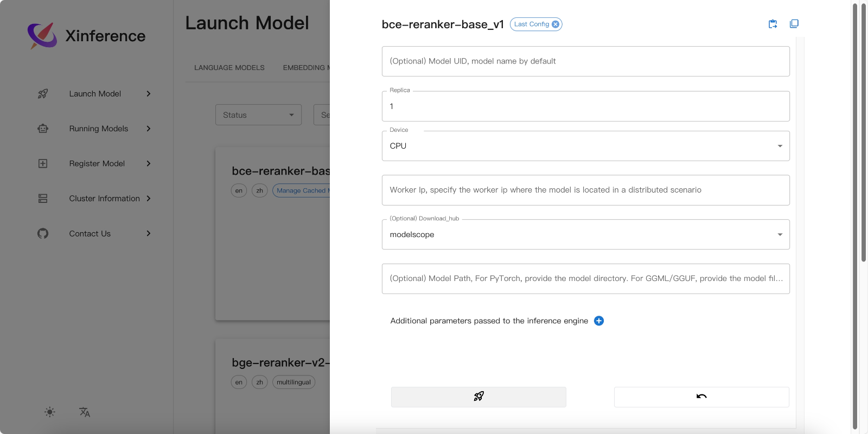The height and width of the screenshot is (434, 868).
Task: Click the Manage Cached Models chip
Action: click(302, 190)
